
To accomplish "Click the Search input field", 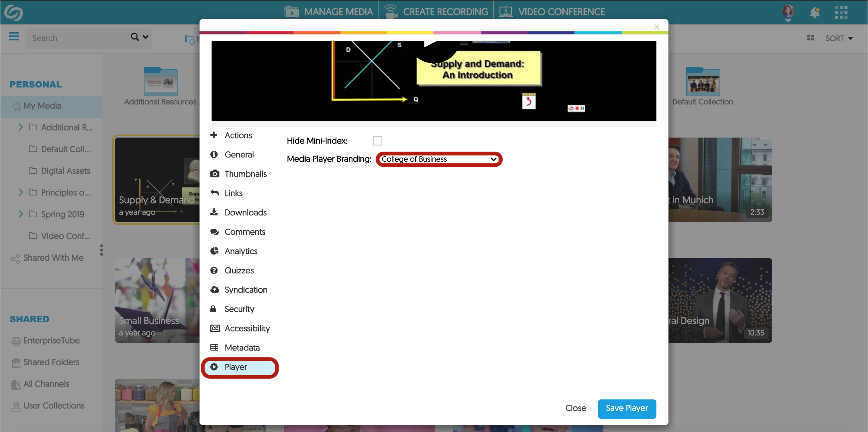I will point(77,38).
